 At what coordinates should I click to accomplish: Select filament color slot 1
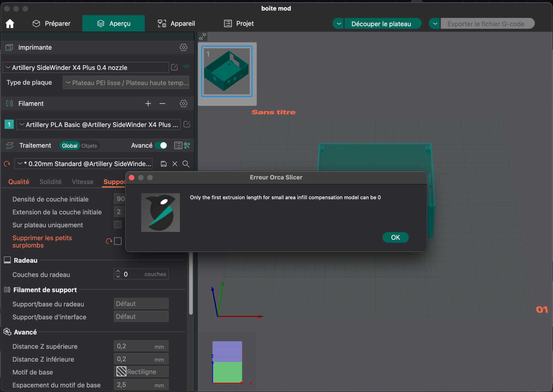point(9,124)
